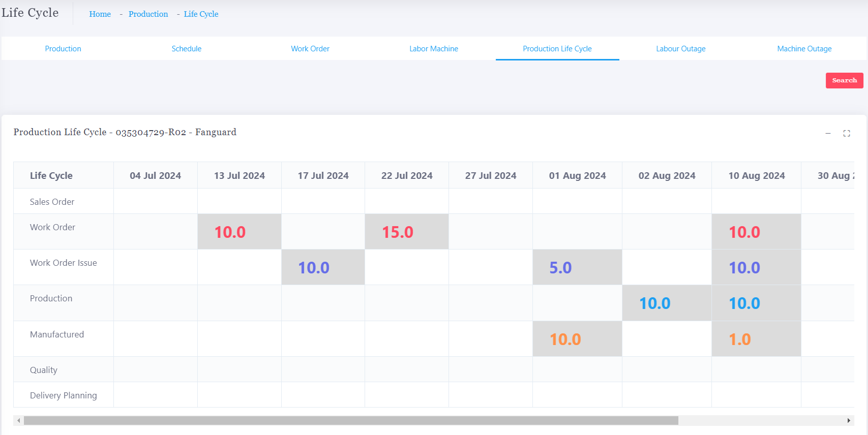Open the Production breadcrumb link
This screenshot has height=435, width=868.
point(148,14)
